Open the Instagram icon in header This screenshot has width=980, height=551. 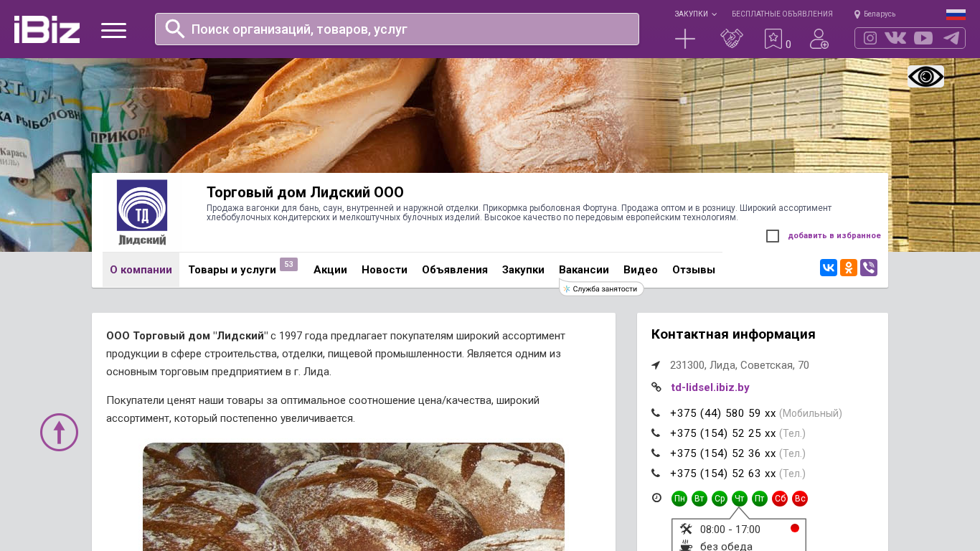[870, 38]
